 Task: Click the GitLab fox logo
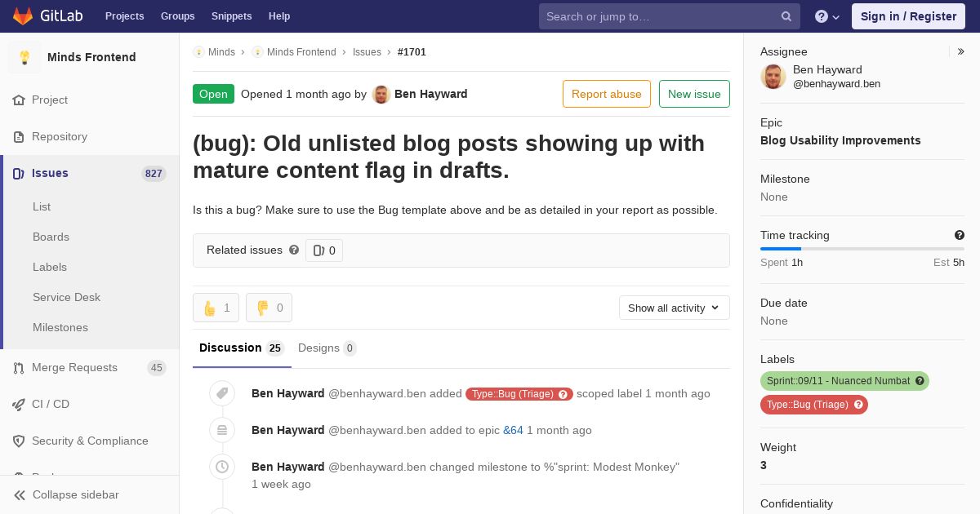tap(23, 16)
